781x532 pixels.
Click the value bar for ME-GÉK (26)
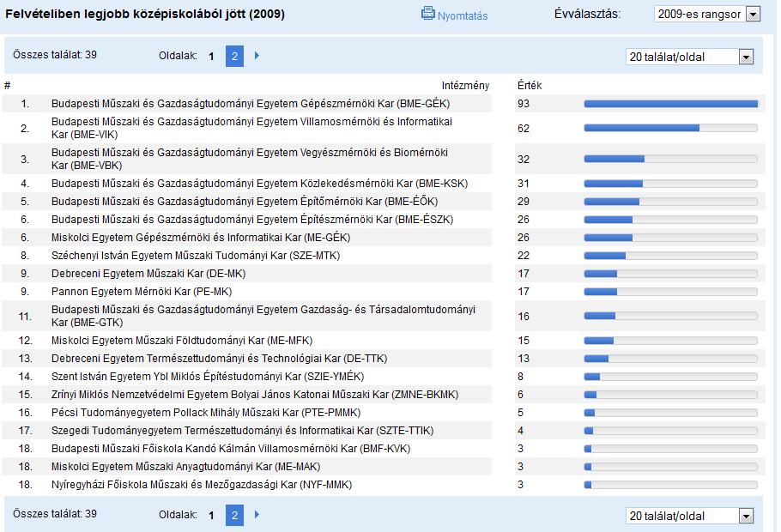point(671,238)
